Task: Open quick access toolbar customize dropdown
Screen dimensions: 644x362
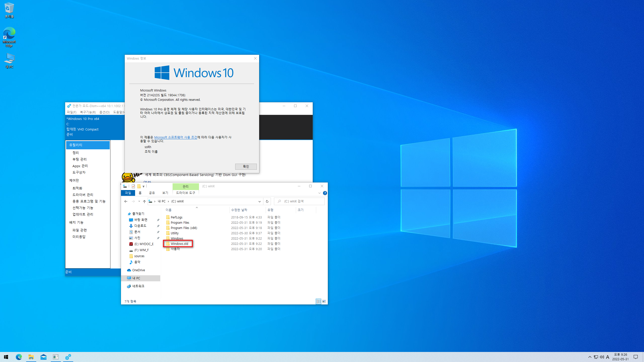Action: [x=143, y=186]
